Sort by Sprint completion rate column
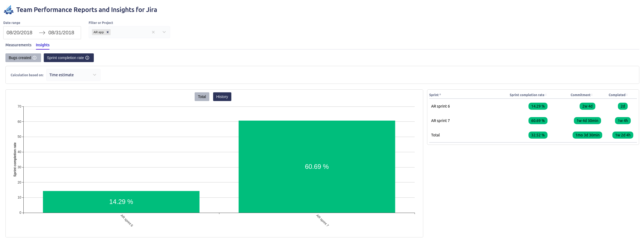This screenshot has width=644, height=244. (528, 95)
